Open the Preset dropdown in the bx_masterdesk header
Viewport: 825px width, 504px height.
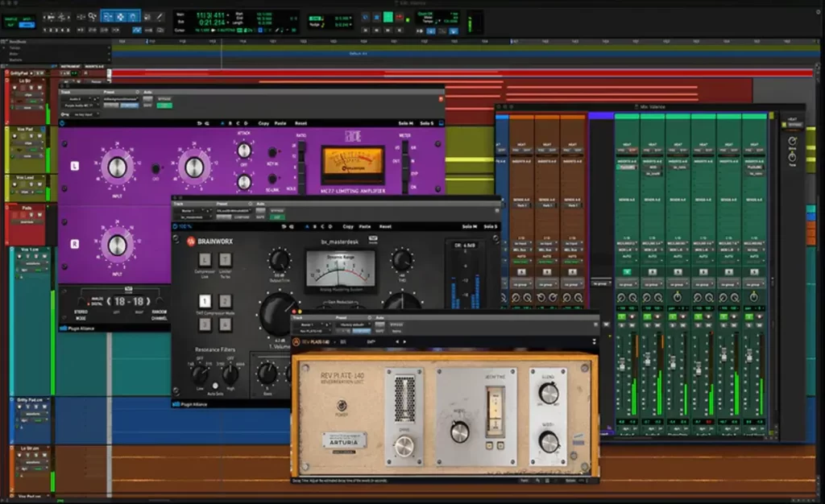tap(235, 211)
